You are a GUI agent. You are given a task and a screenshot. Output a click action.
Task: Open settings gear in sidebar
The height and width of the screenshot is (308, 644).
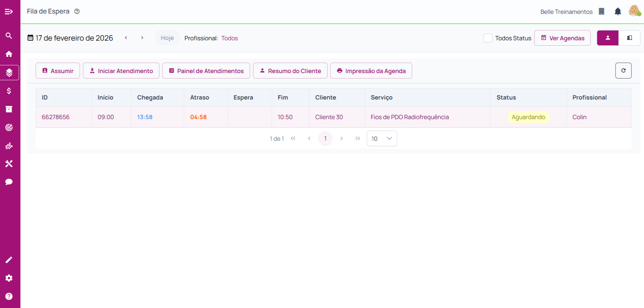pos(9,278)
